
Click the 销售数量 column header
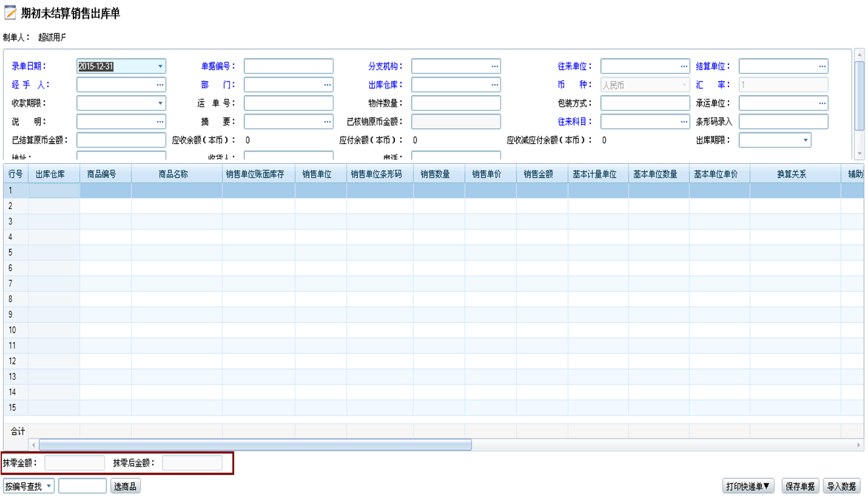[x=439, y=174]
